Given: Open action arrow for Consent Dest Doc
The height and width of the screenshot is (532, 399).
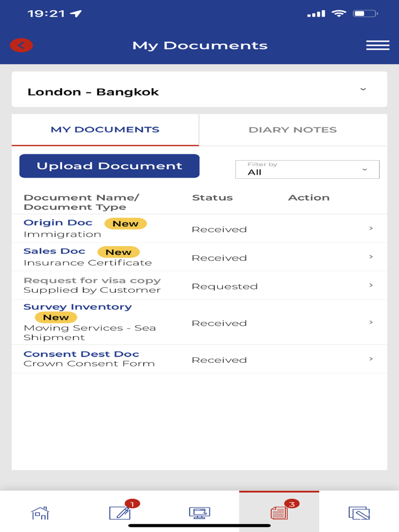Looking at the screenshot, I should coord(371,359).
